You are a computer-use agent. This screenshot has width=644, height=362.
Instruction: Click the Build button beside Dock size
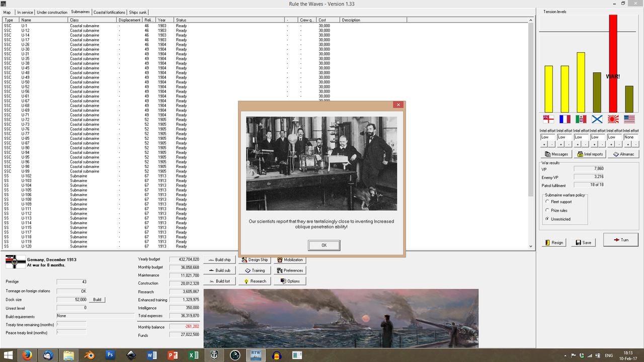click(97, 300)
